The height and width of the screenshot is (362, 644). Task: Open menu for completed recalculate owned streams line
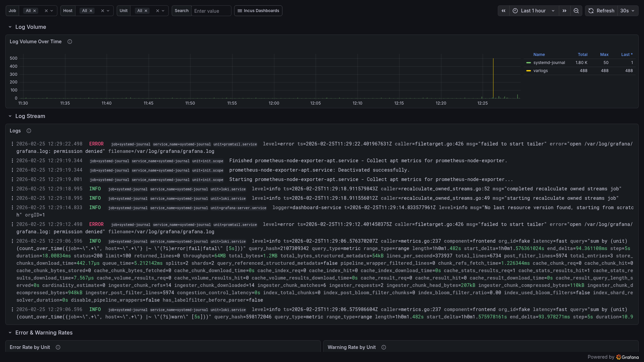coord(12,189)
